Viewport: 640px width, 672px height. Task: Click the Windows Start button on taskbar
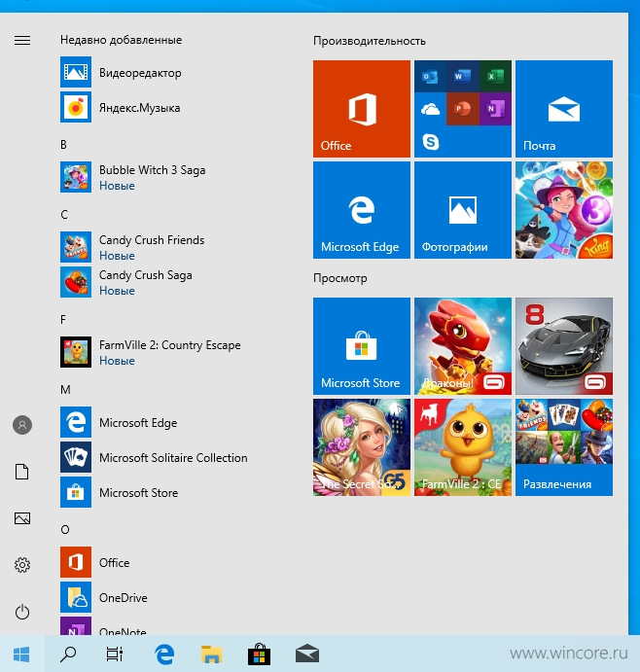[x=21, y=654]
